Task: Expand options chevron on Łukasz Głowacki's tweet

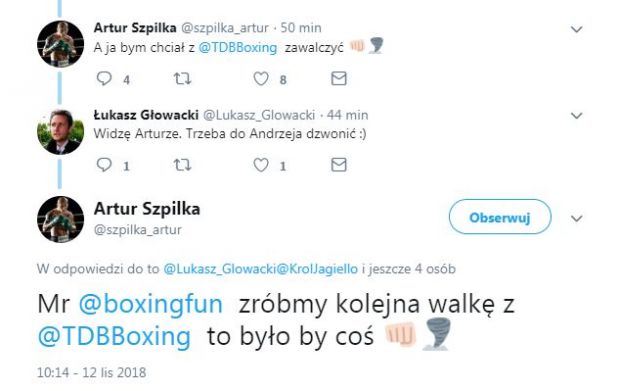Action: 577,115
